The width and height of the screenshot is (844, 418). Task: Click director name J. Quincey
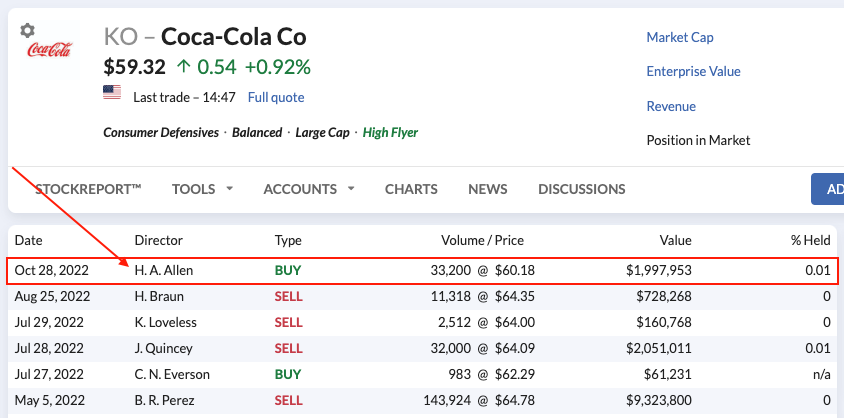tap(164, 348)
